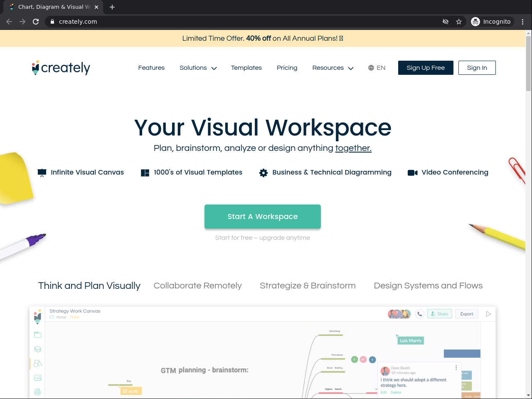Click the underlined 'together.' link

[x=353, y=148]
